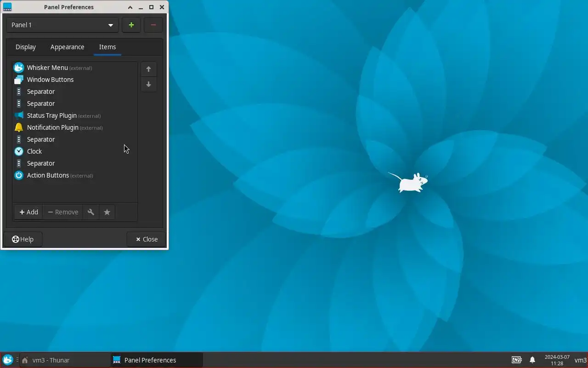Viewport: 588px width, 368px height.
Task: Click the Add button
Action: [28, 212]
